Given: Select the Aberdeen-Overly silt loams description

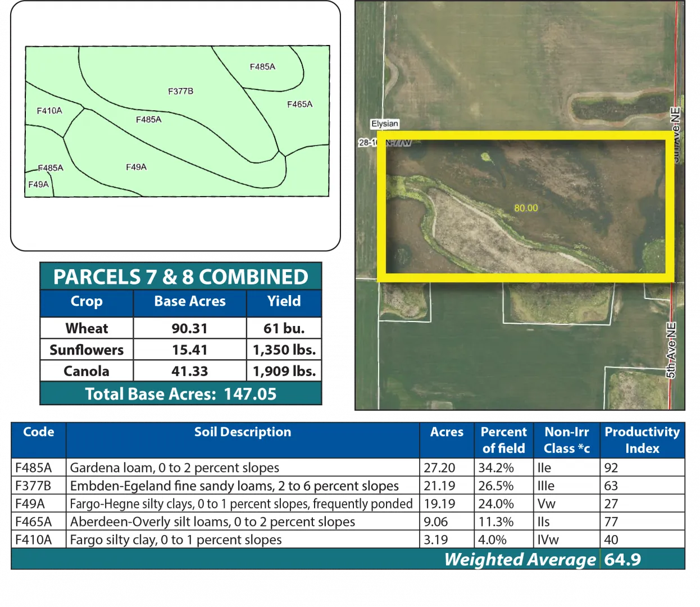Looking at the screenshot, I should click(x=212, y=522).
